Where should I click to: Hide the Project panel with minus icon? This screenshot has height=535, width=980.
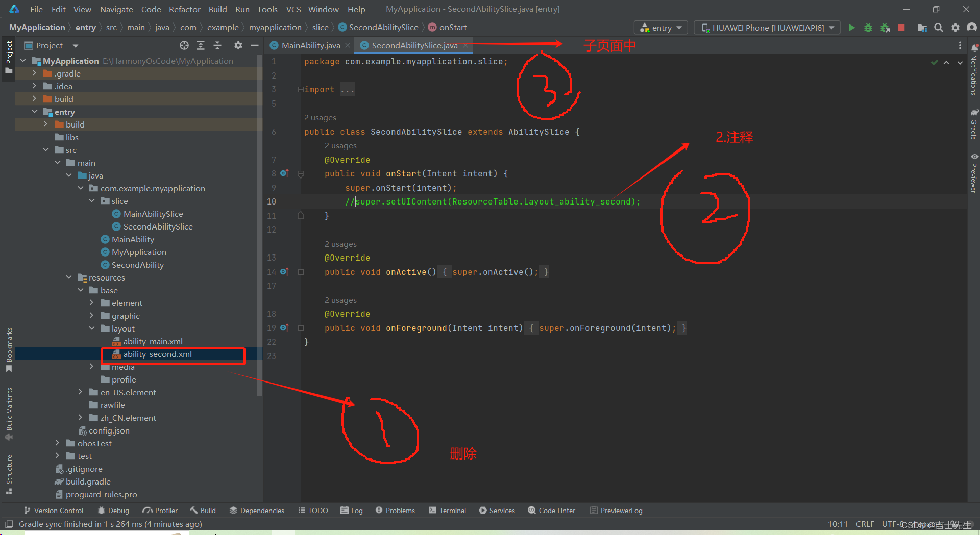(x=255, y=45)
